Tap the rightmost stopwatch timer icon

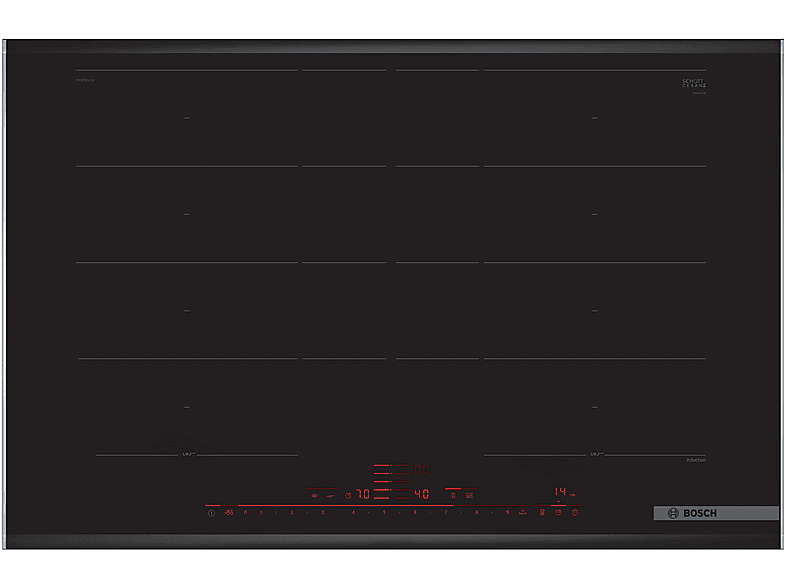575,512
